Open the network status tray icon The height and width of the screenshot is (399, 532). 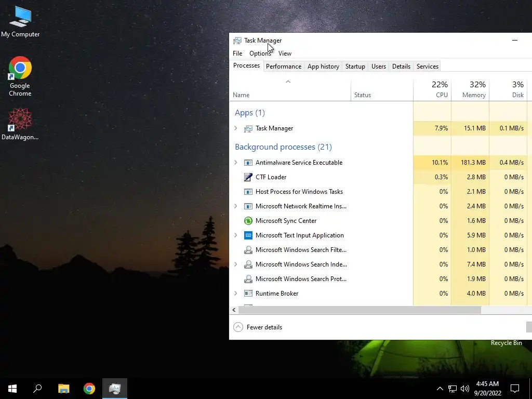click(453, 389)
